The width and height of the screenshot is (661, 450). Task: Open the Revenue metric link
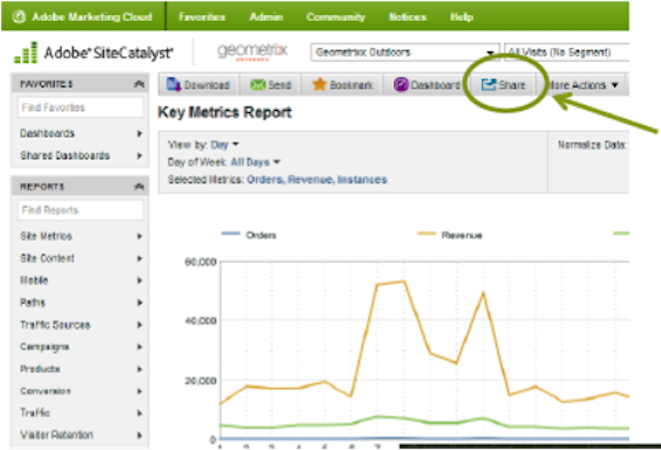(x=311, y=180)
